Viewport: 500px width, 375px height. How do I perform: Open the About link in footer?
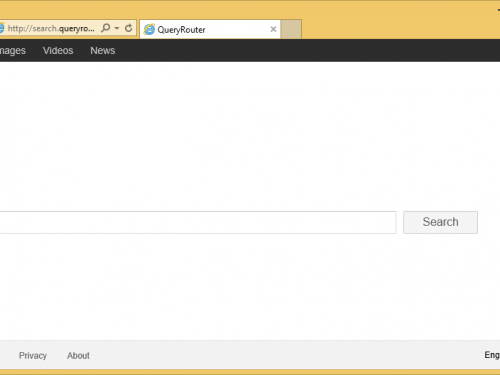click(x=78, y=356)
